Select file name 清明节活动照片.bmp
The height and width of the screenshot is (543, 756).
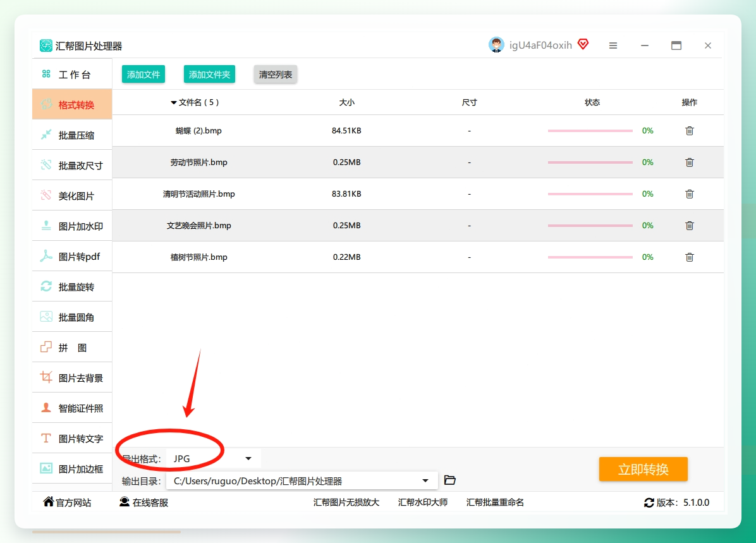198,194
